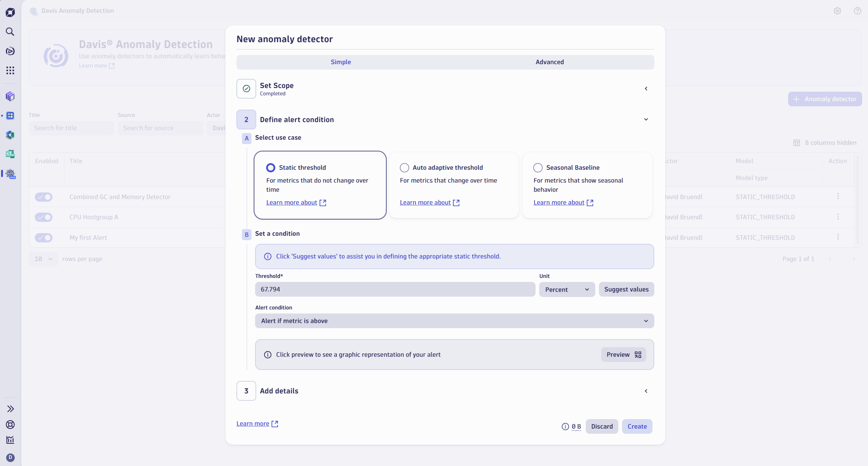
Task: Open the teal hexagon app icon
Action: [x=10, y=135]
